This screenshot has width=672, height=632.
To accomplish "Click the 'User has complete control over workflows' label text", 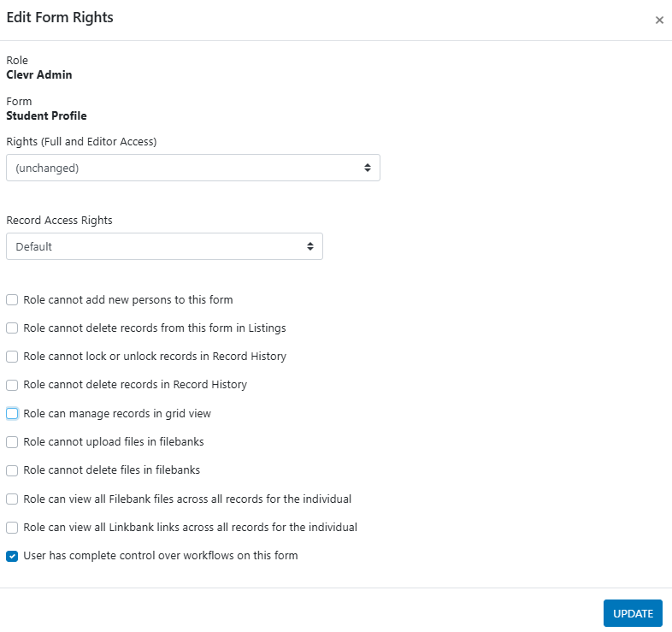I will pyautogui.click(x=161, y=556).
